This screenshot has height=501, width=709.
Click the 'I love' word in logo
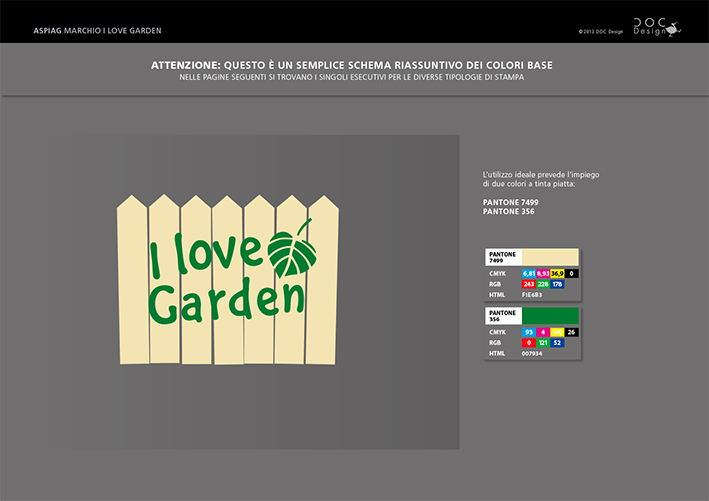pyautogui.click(x=206, y=255)
